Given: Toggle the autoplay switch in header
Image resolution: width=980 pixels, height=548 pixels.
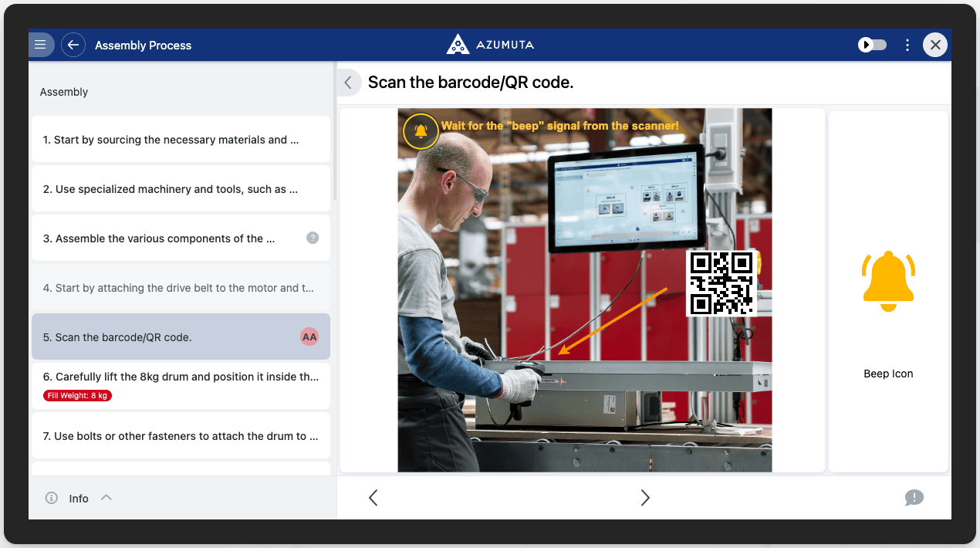Looking at the screenshot, I should pyautogui.click(x=873, y=45).
